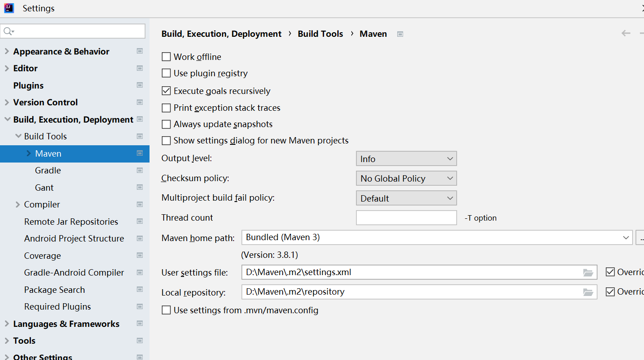Click project-level icon beside Package Search
Screen dimensions: 644x360
pyautogui.click(x=140, y=290)
